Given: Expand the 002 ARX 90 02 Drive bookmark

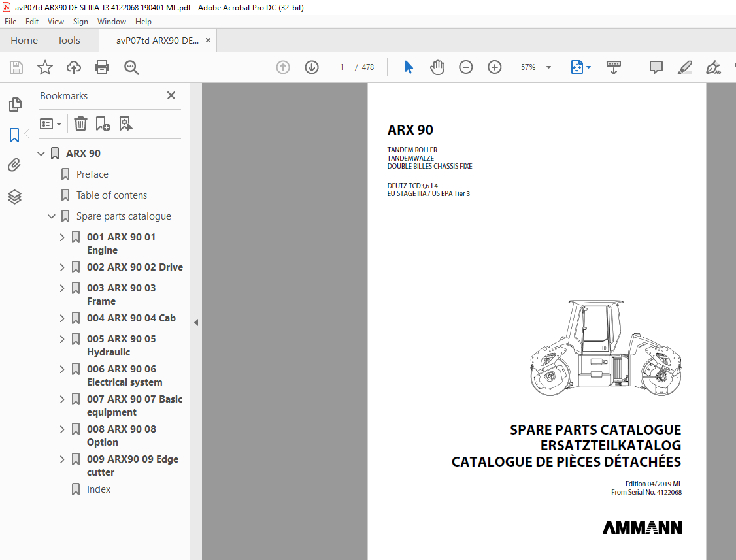Looking at the screenshot, I should (62, 267).
